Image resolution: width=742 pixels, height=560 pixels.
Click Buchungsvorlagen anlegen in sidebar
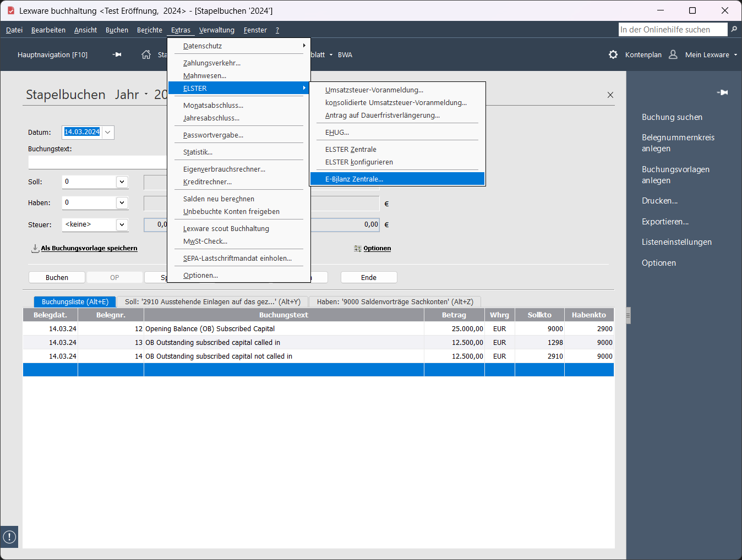pyautogui.click(x=675, y=175)
